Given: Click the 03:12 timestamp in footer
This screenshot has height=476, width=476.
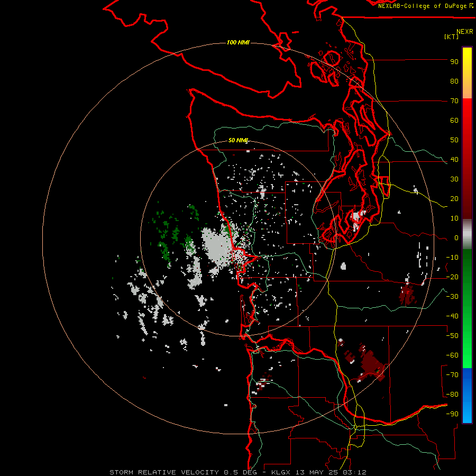Looking at the screenshot, I should point(355,472).
